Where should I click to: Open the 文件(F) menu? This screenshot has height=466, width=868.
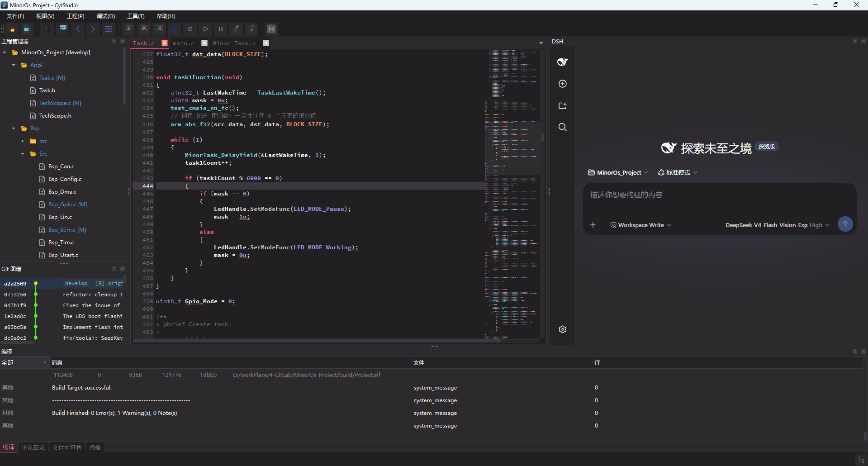pos(15,16)
